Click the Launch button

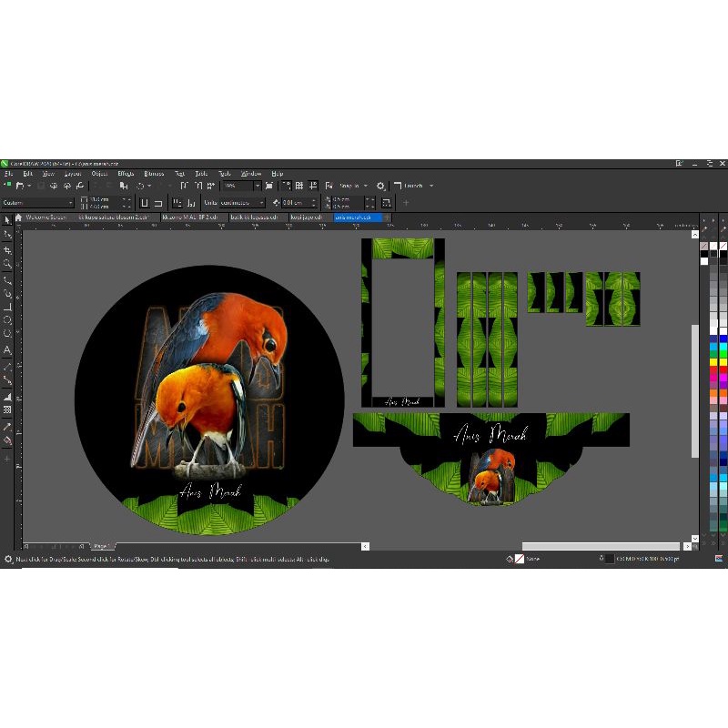coord(414,186)
